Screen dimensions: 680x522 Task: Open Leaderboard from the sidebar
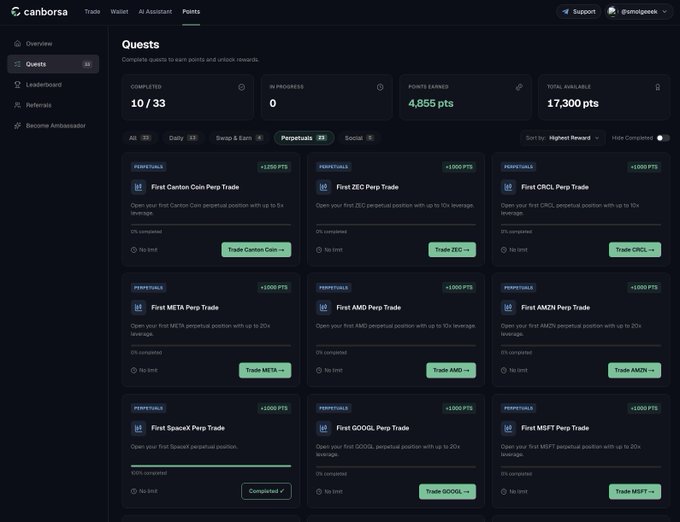pyautogui.click(x=53, y=85)
